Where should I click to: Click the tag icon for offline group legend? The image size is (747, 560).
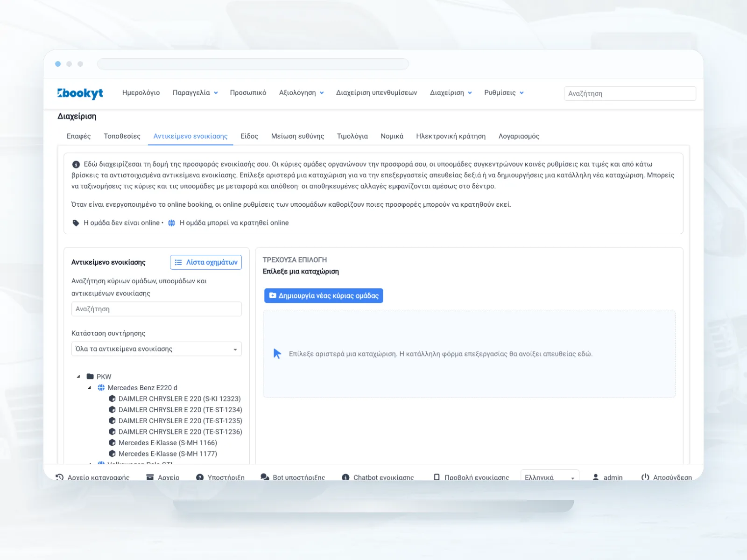pos(76,223)
